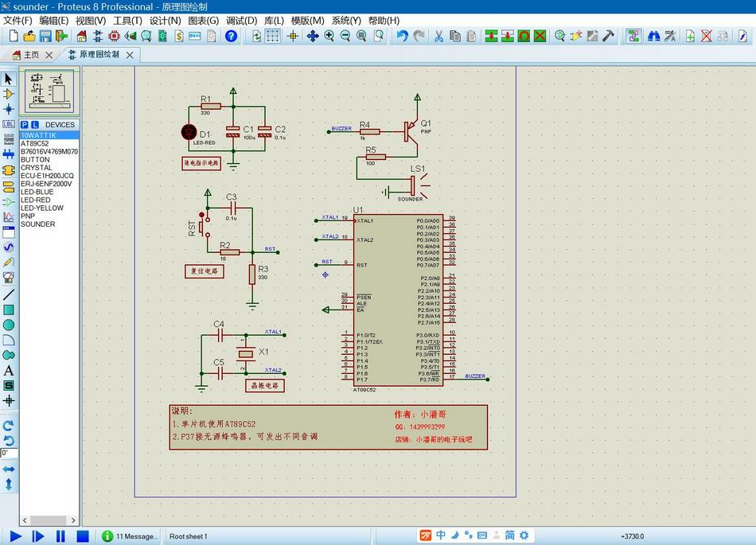This screenshot has height=545, width=756.
Task: Select the Wire label (LBL) mode tool
Action: (8, 124)
